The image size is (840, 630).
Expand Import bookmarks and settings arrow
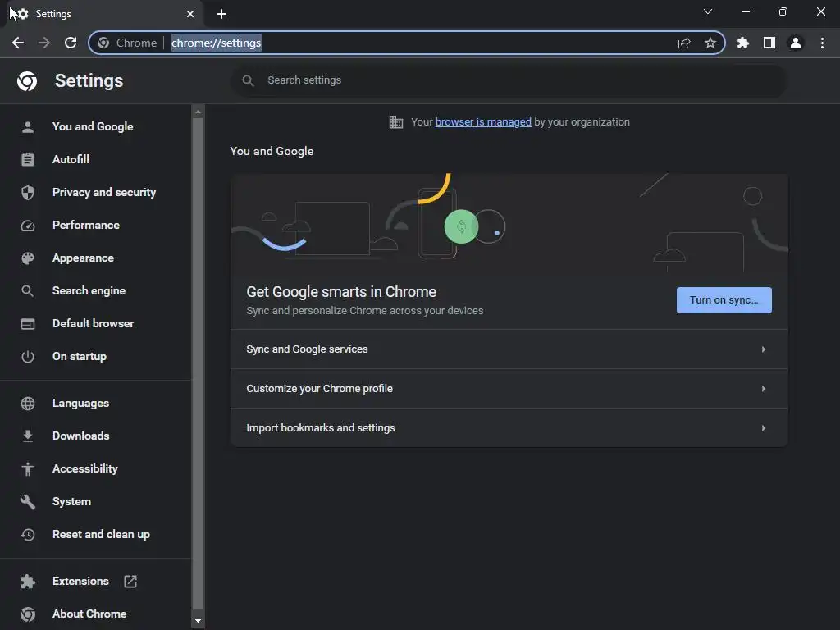764,428
